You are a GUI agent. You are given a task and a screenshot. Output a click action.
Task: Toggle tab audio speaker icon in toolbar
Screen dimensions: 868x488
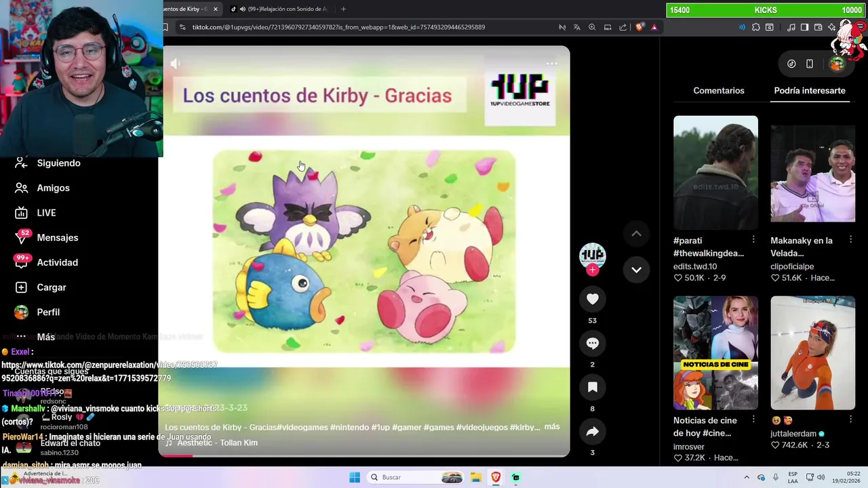pyautogui.click(x=742, y=27)
